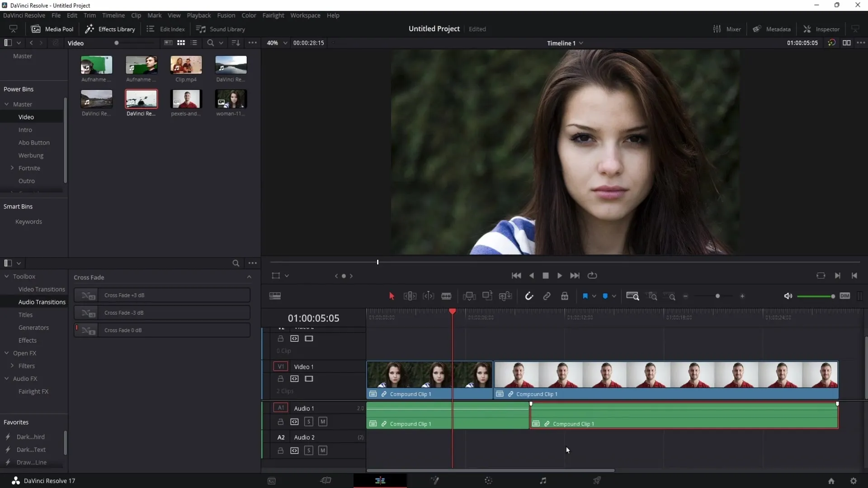Click the Clip linking/unlink icon in toolbar
The image size is (868, 488).
point(547,296)
